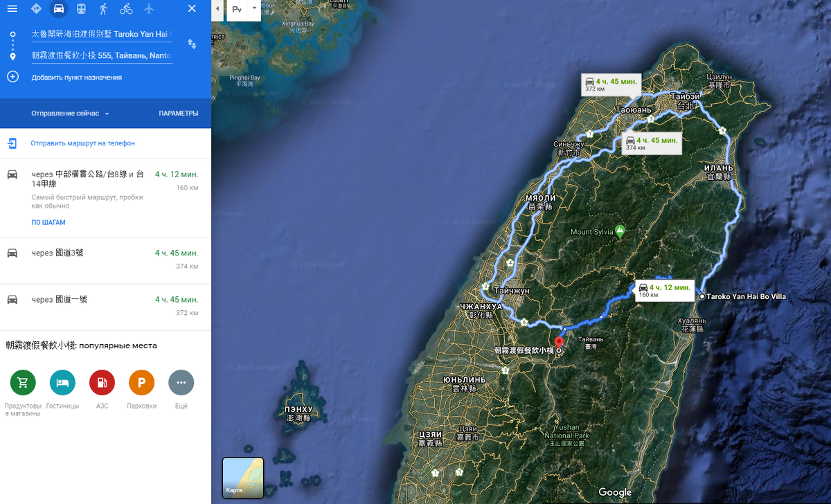This screenshot has height=504, width=831.
Task: Select route via 國道3號, 374 км
Action: [x=105, y=260]
